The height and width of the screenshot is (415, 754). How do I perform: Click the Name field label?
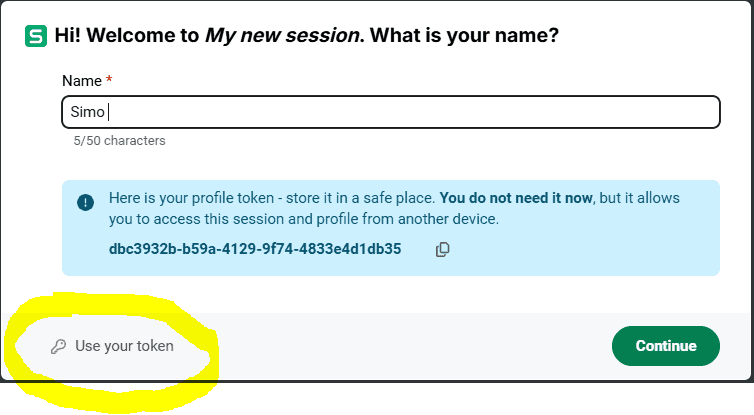pos(81,80)
